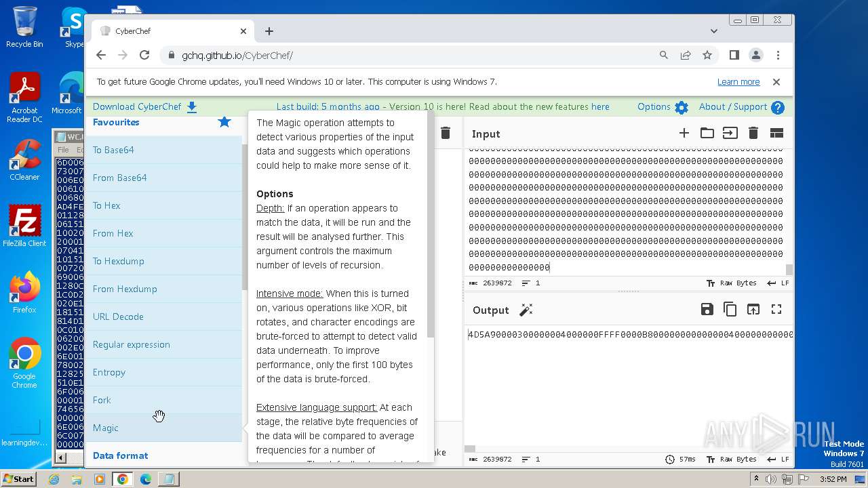
Task: Click the Download CyberChef link
Action: click(x=137, y=106)
